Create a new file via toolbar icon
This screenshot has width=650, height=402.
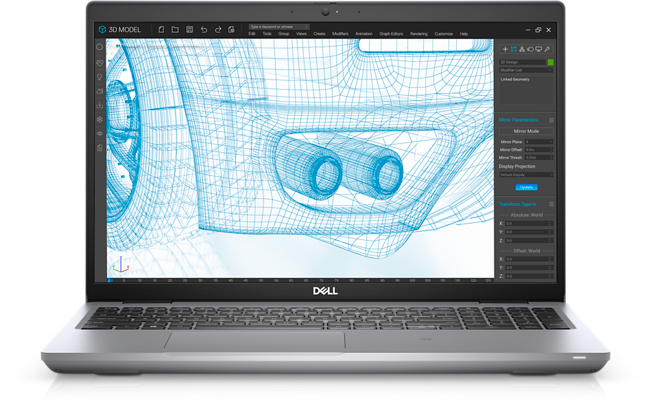(162, 29)
